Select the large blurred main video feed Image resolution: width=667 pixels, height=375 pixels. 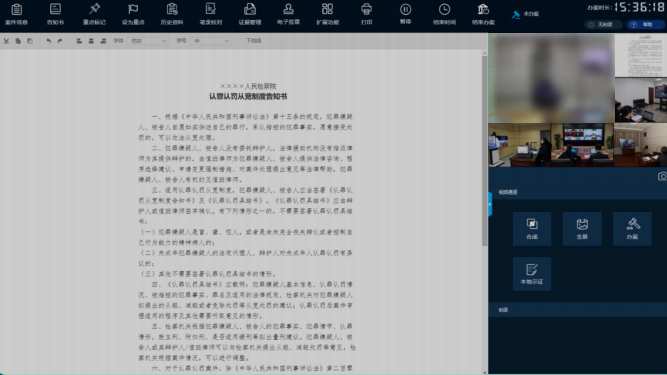click(x=551, y=78)
